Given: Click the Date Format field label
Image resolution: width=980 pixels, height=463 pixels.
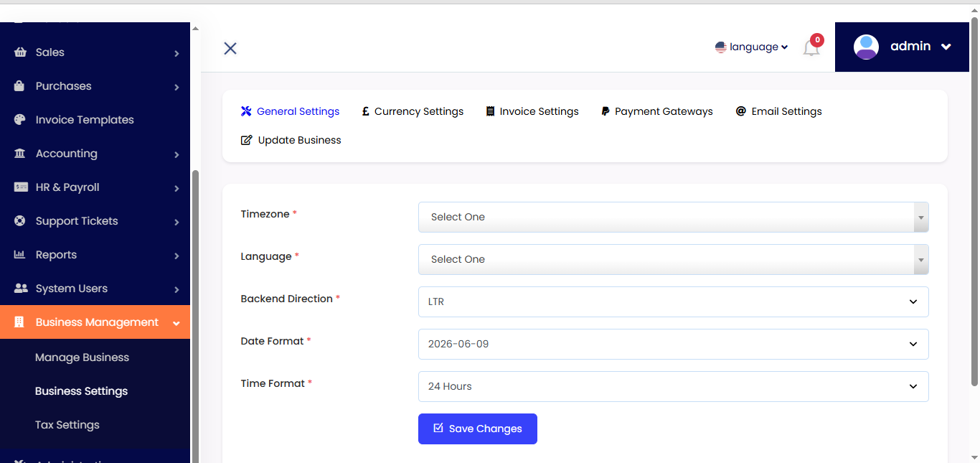Looking at the screenshot, I should click(x=273, y=341).
